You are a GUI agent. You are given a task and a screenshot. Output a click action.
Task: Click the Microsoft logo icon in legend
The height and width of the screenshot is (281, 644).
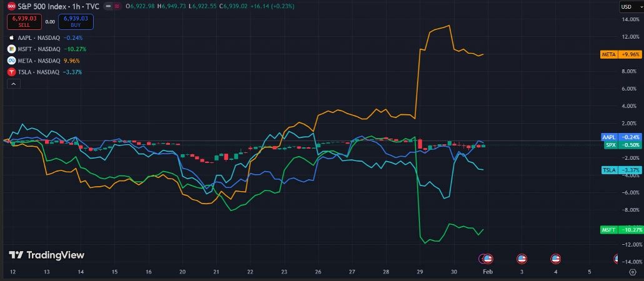click(x=12, y=49)
